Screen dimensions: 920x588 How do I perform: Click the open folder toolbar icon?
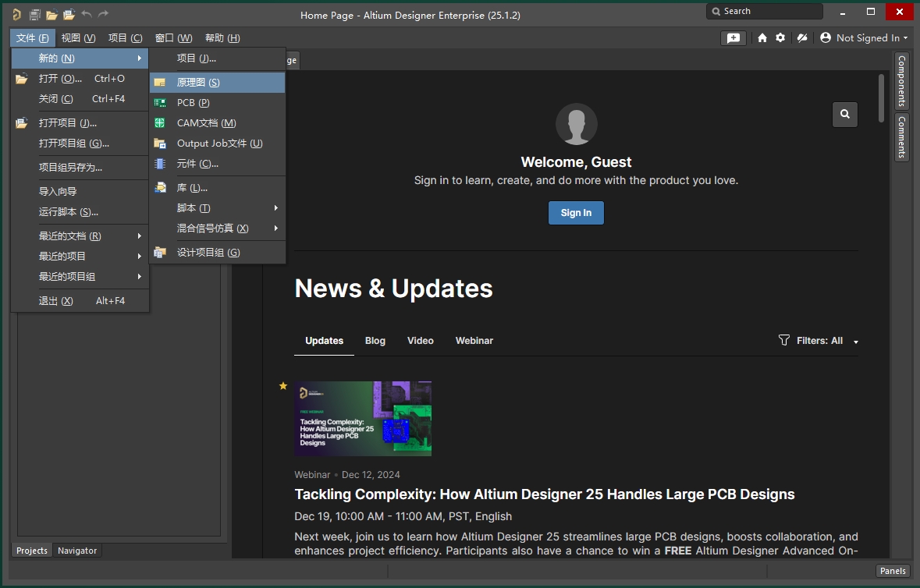click(52, 15)
